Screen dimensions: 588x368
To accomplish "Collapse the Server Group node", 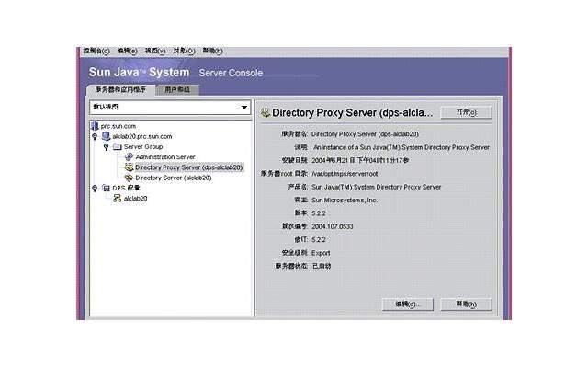I will click(106, 146).
